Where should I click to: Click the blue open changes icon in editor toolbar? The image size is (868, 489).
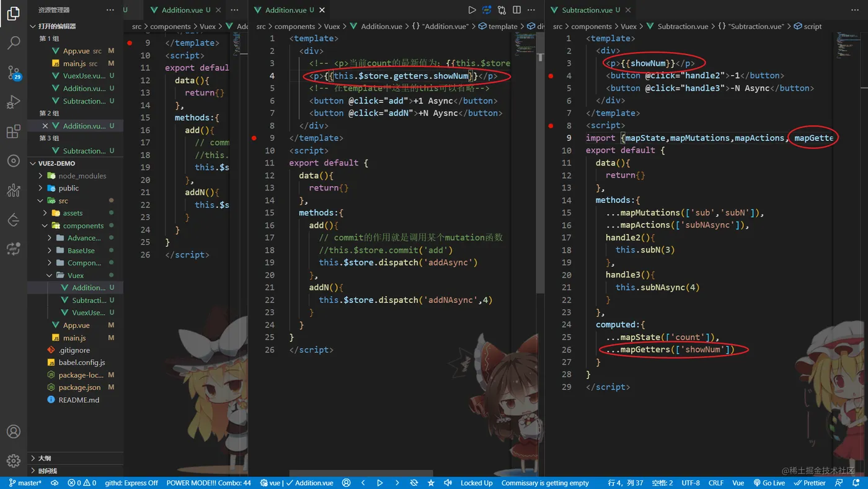[x=487, y=10]
